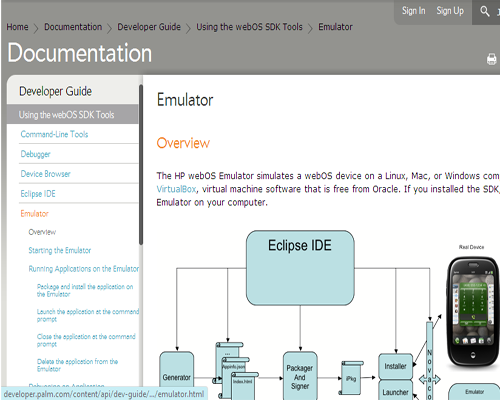Open the search magnifier icon
Viewport: 500px width, 400px height.
(485, 11)
